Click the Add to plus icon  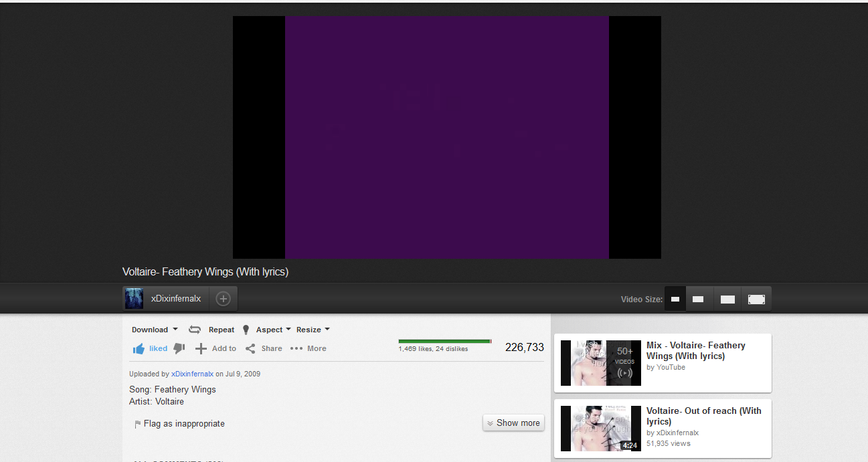tap(201, 348)
